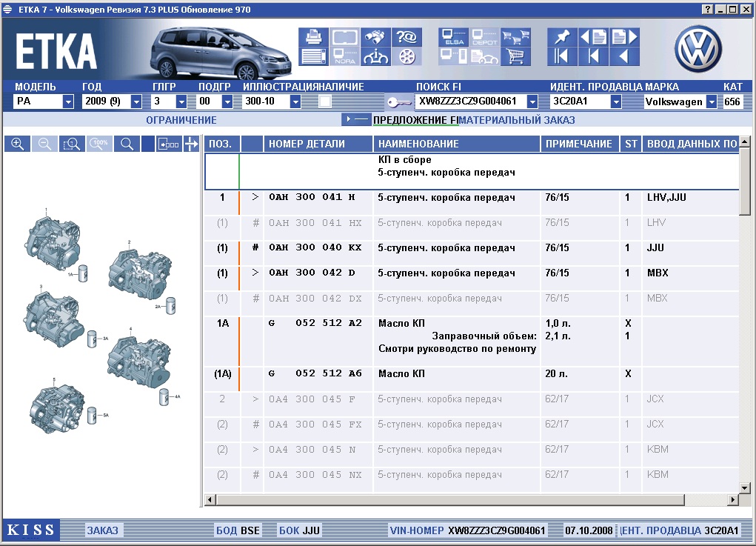Click the НАИМЕНОВАНИЕ column header

pos(457,144)
